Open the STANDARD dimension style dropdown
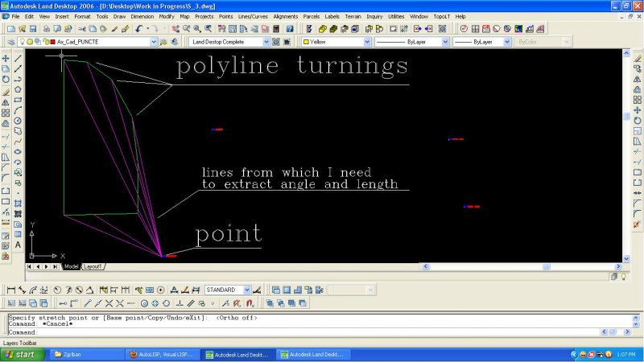 click(x=247, y=290)
